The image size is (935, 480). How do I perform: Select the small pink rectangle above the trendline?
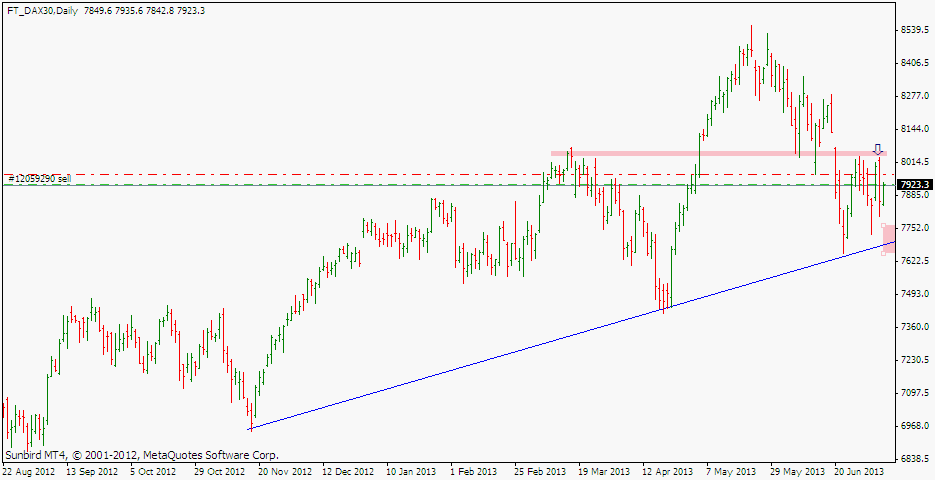(x=888, y=239)
